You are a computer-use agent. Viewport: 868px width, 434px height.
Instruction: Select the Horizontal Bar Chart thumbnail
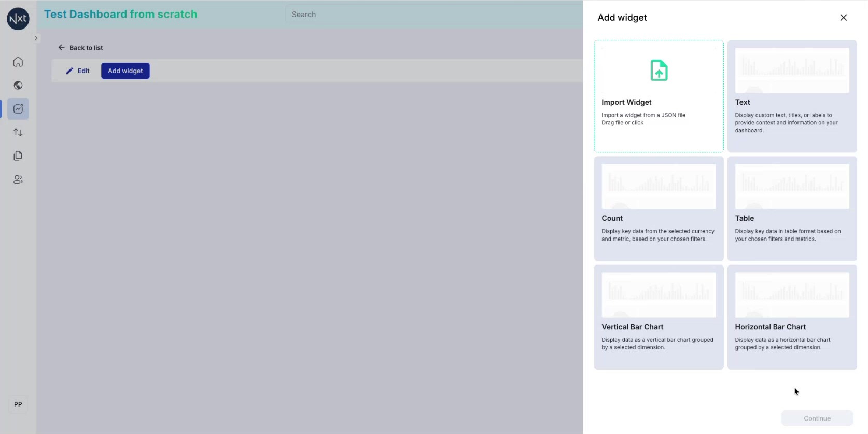tap(792, 295)
